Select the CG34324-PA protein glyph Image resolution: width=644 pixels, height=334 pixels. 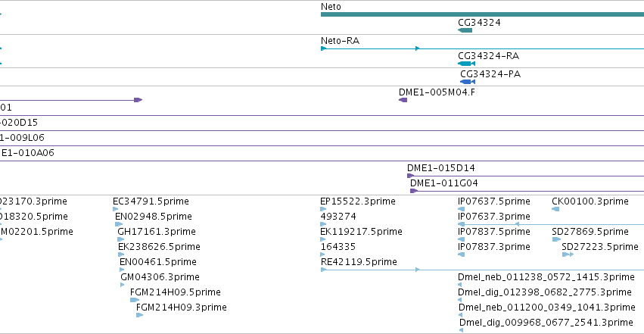click(x=468, y=82)
